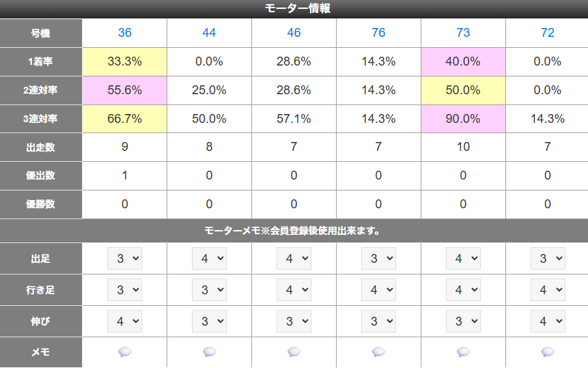Viewport: 588px width, 368px height.
Task: Open memo bubble icon for motor 44
Action: [209, 352]
